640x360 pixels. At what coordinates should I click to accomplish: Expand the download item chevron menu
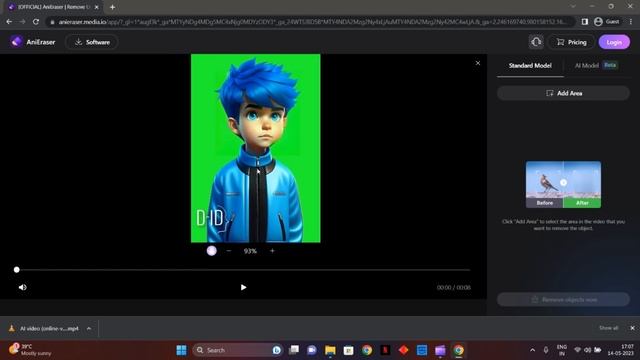(x=89, y=328)
